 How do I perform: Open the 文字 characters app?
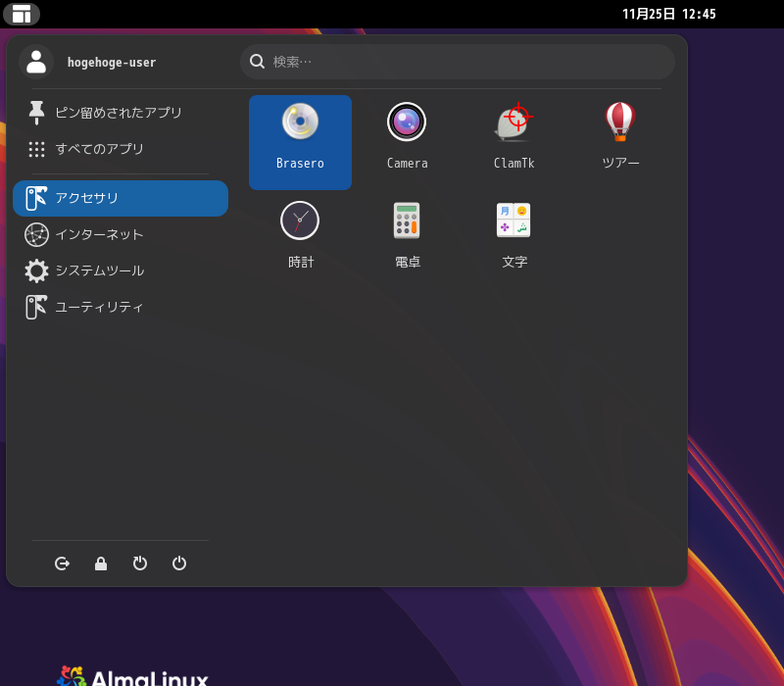(514, 240)
